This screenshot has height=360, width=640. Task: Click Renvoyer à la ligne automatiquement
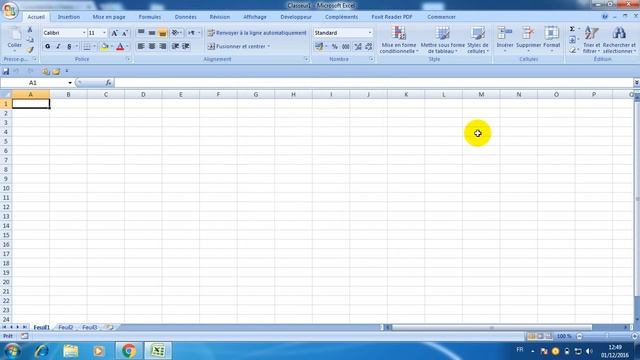click(x=257, y=33)
